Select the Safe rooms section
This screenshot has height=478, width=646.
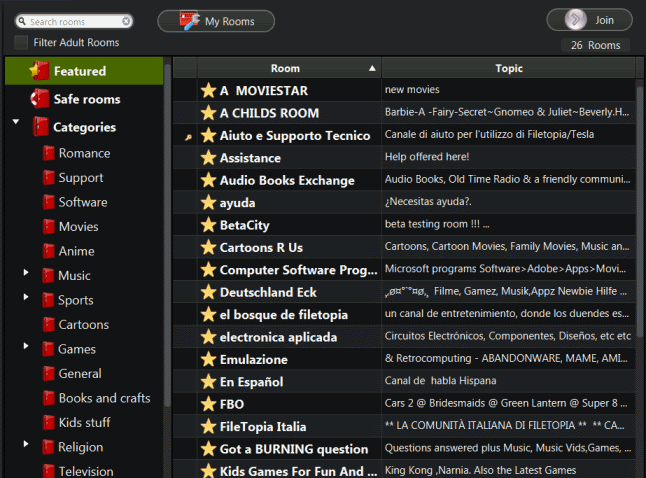tap(84, 99)
